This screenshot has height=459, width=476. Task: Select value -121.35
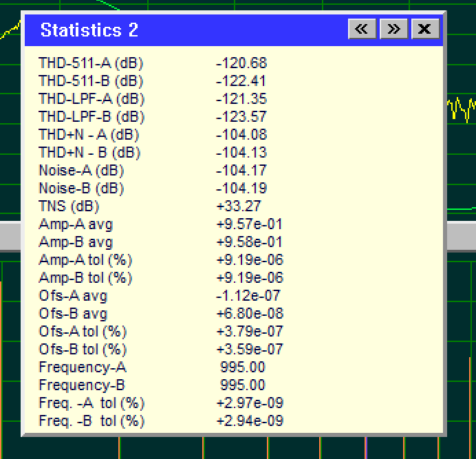pos(241,99)
